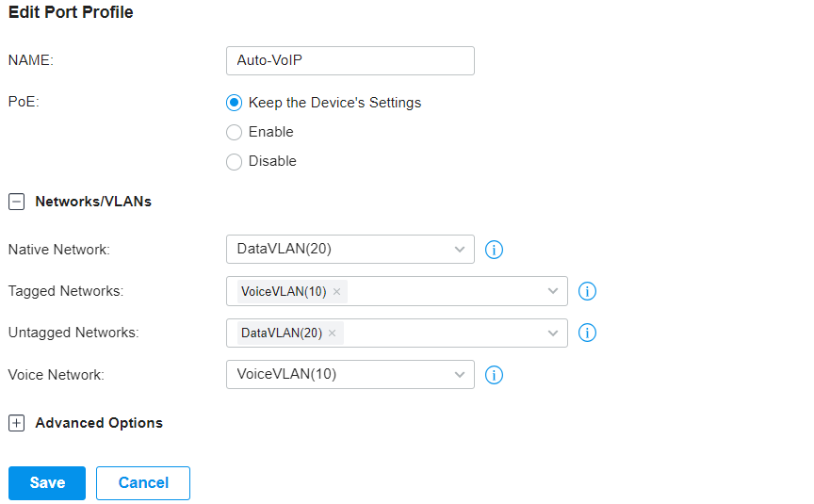814x504 pixels.
Task: Click the Save button
Action: coord(47,482)
